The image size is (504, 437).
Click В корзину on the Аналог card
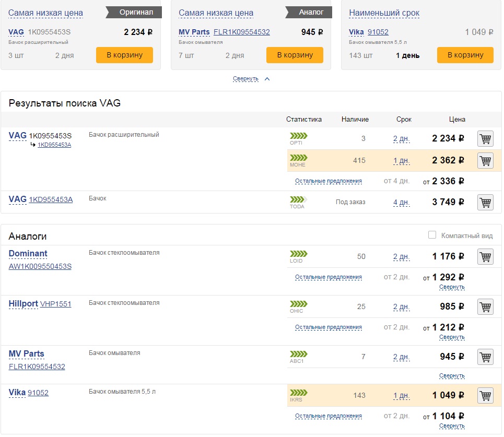(295, 55)
